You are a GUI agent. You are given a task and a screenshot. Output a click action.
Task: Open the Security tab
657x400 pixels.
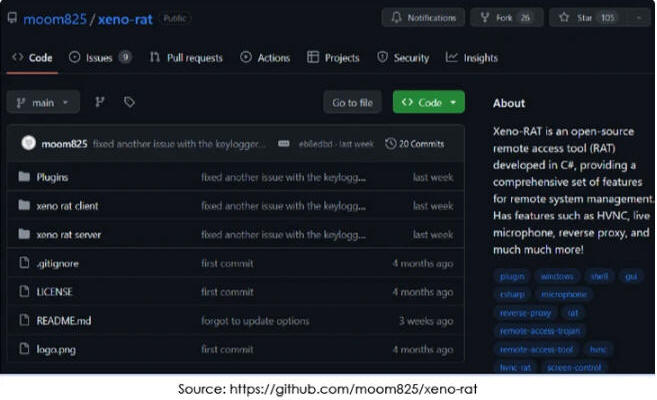[x=403, y=58]
